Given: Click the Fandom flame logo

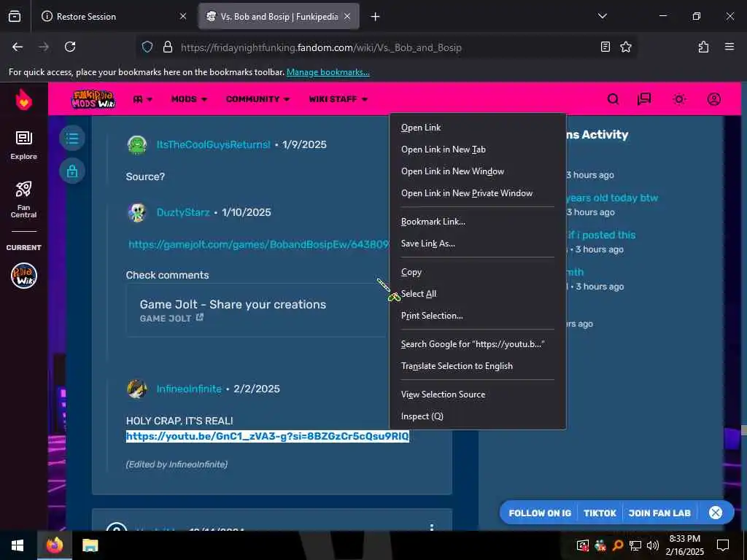Looking at the screenshot, I should (23, 100).
